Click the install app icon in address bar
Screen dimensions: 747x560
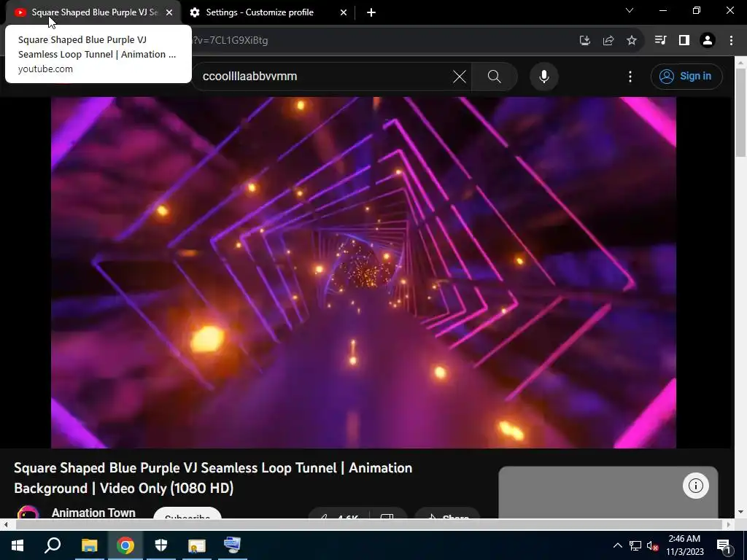(584, 41)
